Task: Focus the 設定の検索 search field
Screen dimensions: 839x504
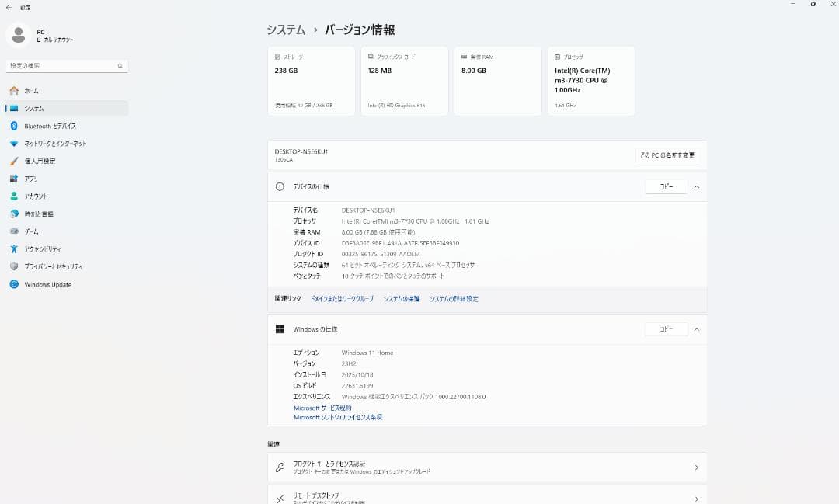Action: pos(67,66)
